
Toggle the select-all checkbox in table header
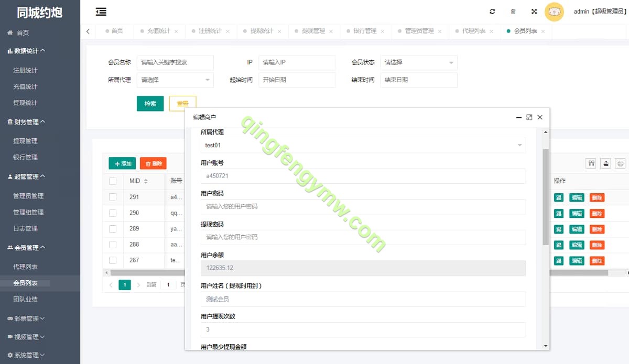(x=113, y=181)
